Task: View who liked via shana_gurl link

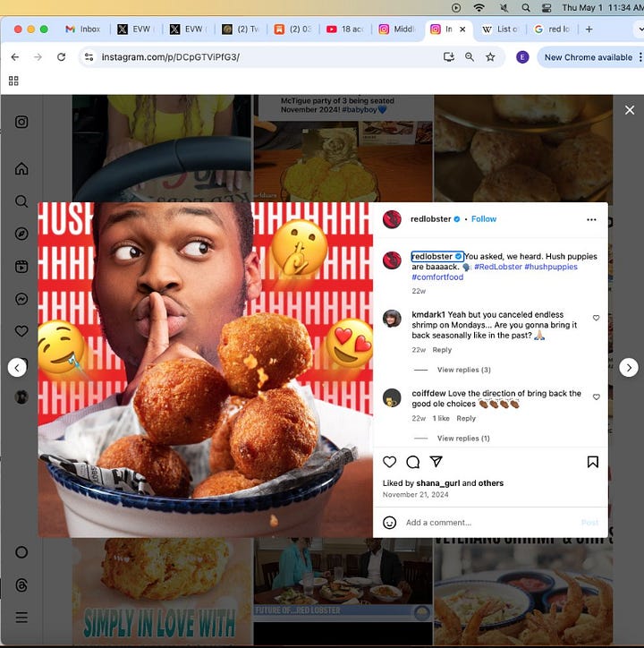Action: tap(438, 483)
